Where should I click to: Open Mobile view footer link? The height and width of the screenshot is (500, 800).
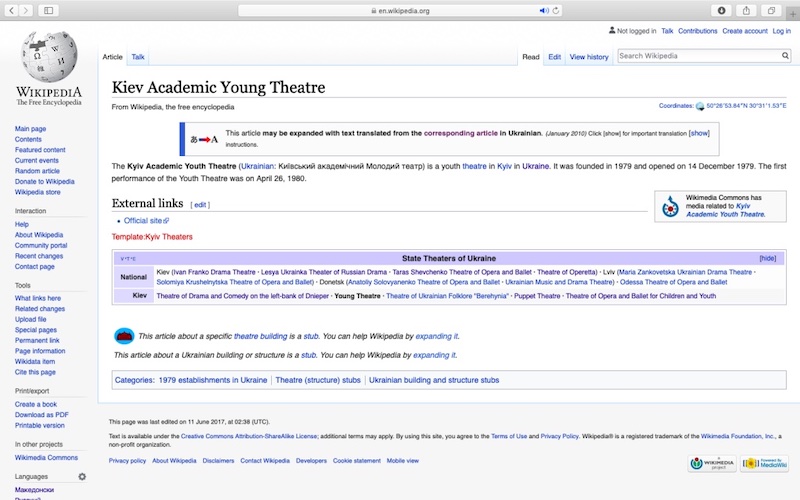click(403, 460)
